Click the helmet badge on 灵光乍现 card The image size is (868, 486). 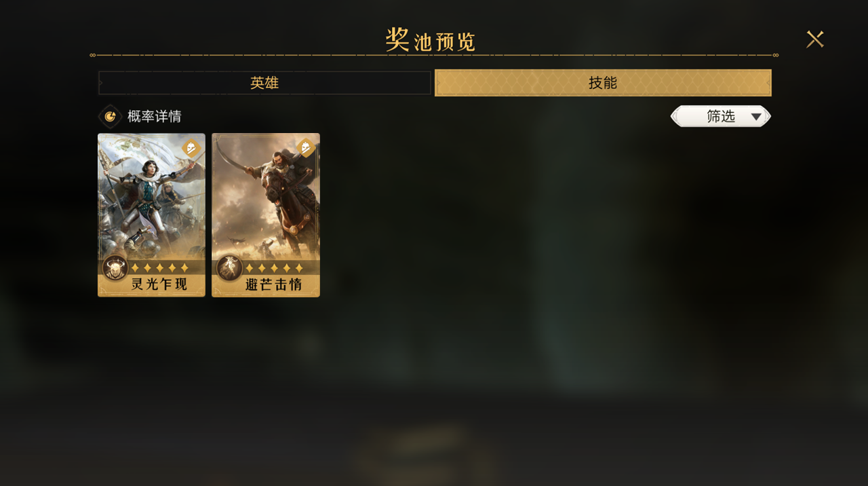pos(192,148)
